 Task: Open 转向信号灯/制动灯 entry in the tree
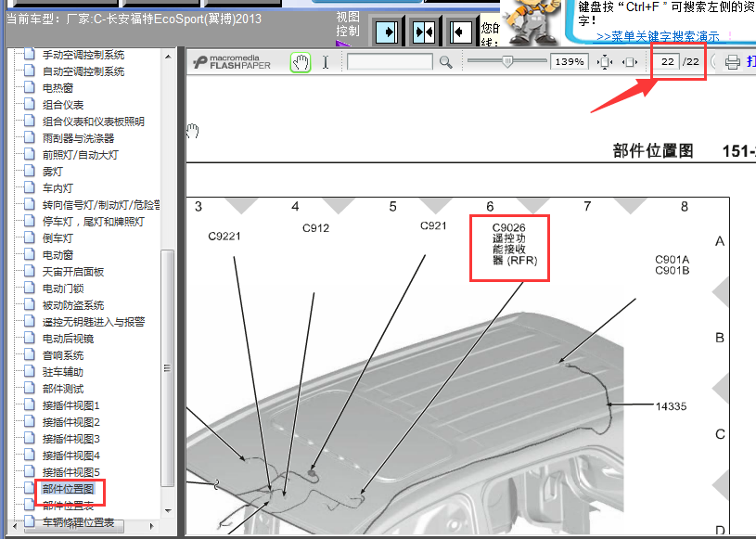pos(101,205)
